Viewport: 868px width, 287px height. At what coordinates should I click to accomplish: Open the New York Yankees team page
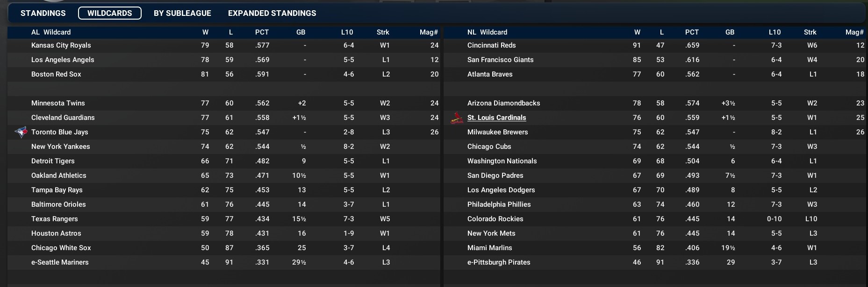[x=61, y=147]
